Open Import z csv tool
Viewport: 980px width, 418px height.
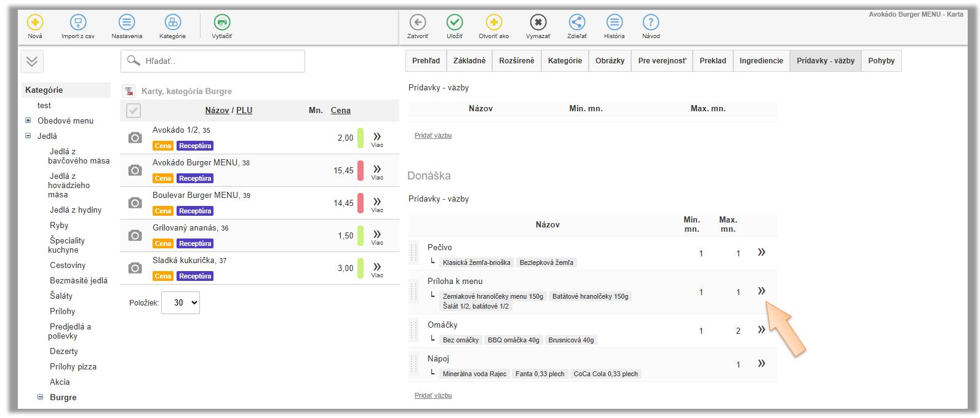click(78, 23)
